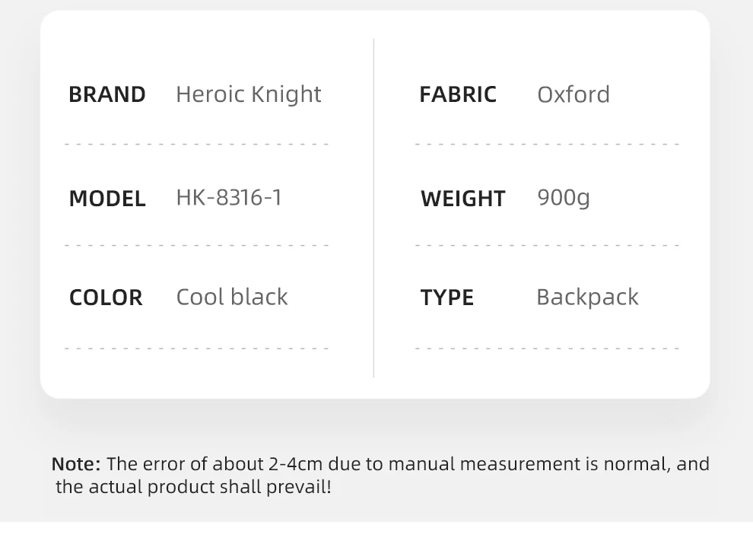Screen dimensions: 753x560
Task: Click the line saying actual product shall prevail
Action: coord(194,487)
